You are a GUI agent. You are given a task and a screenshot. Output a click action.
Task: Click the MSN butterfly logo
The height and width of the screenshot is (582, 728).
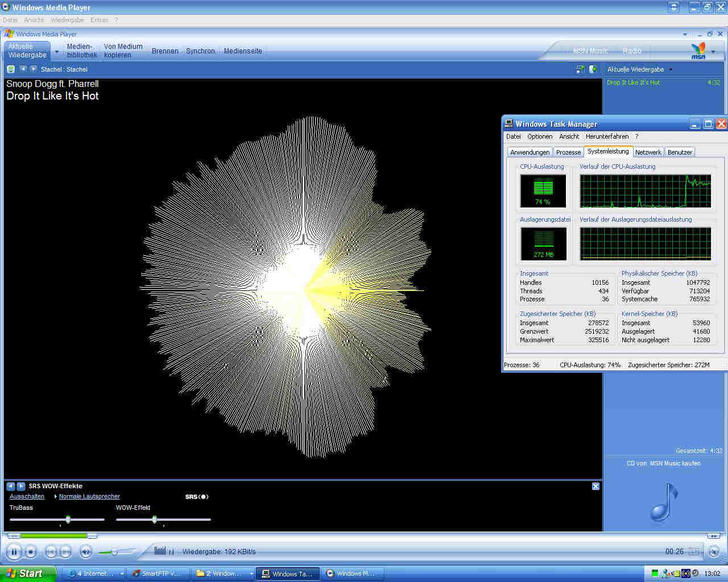pos(698,50)
